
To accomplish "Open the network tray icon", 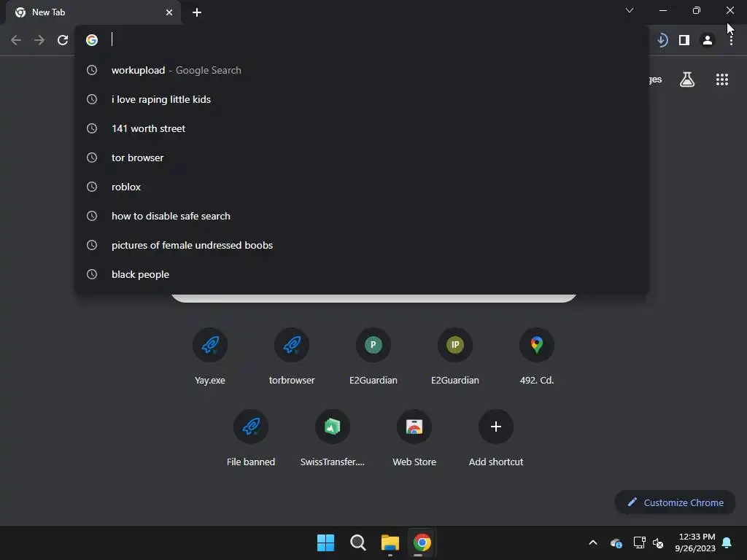I will (x=639, y=542).
